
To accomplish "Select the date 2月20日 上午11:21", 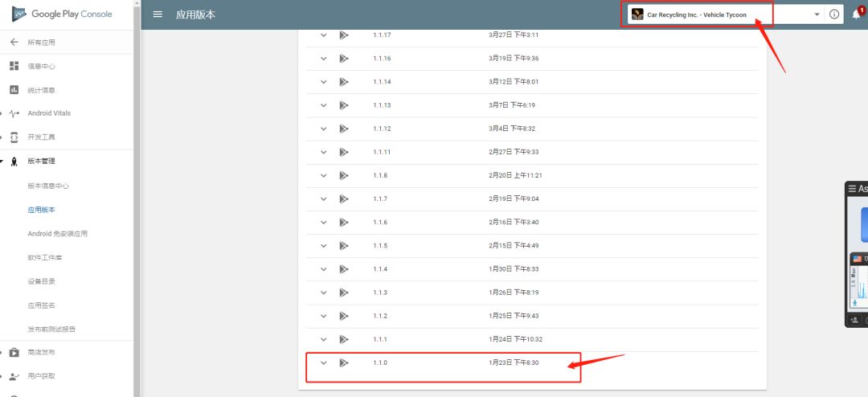I will click(515, 175).
